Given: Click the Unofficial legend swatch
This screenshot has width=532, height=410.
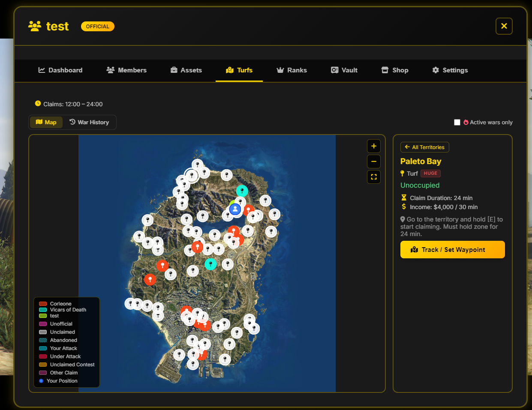Looking at the screenshot, I should pos(43,324).
